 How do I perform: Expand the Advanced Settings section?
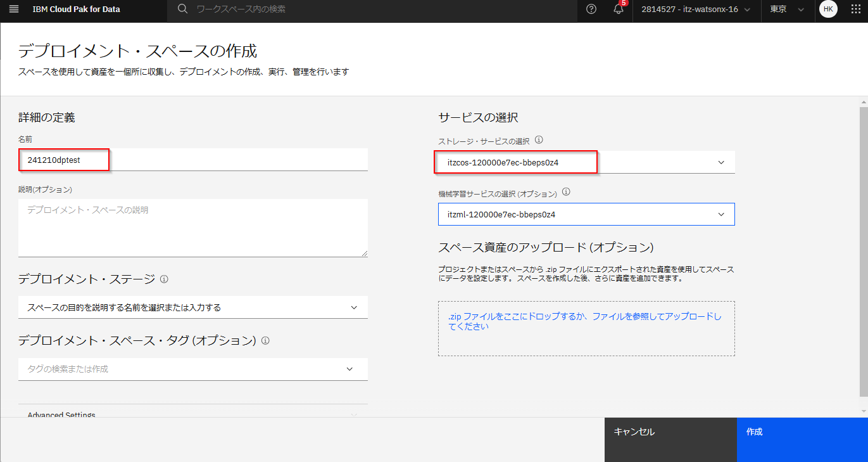pos(193,413)
